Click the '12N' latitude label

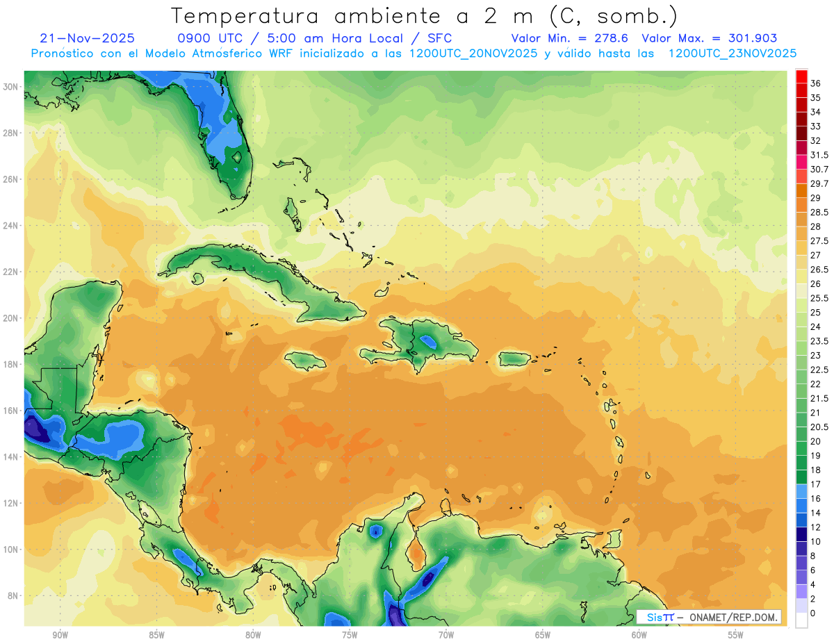[11, 503]
